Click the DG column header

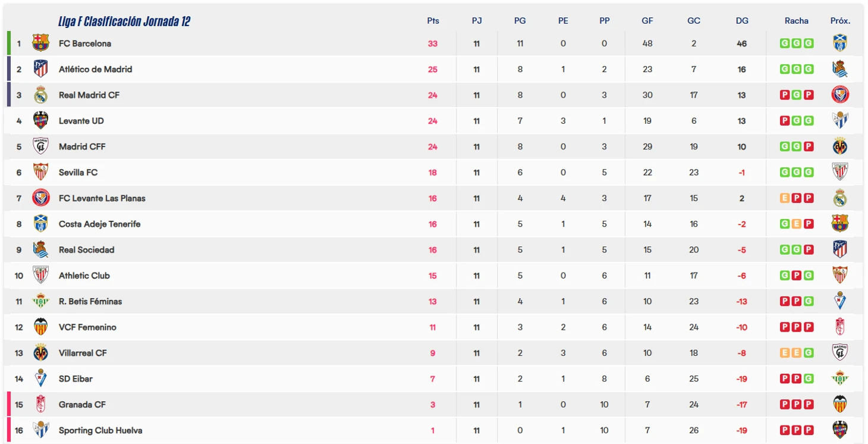[x=742, y=20]
